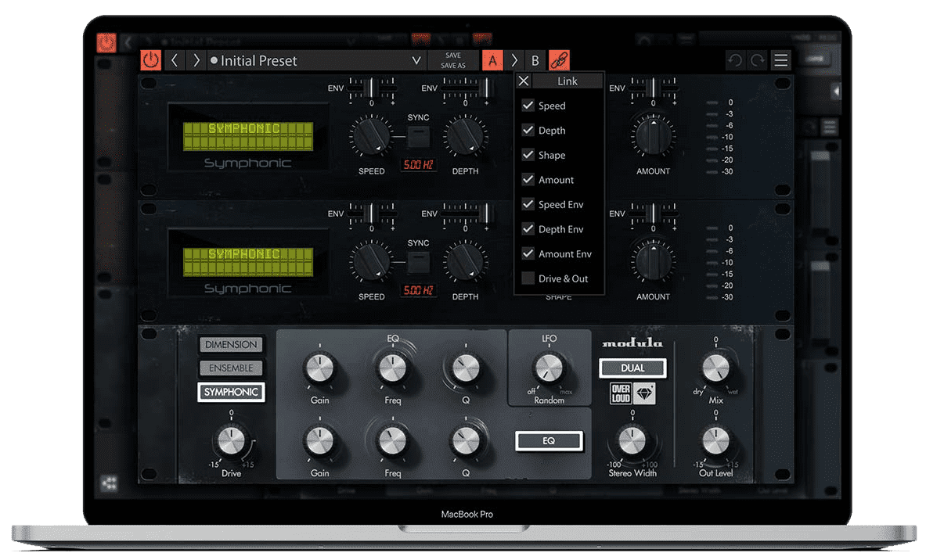Click bottom unit 5.00 Hz rate display
This screenshot has width=926, height=560.
(418, 290)
